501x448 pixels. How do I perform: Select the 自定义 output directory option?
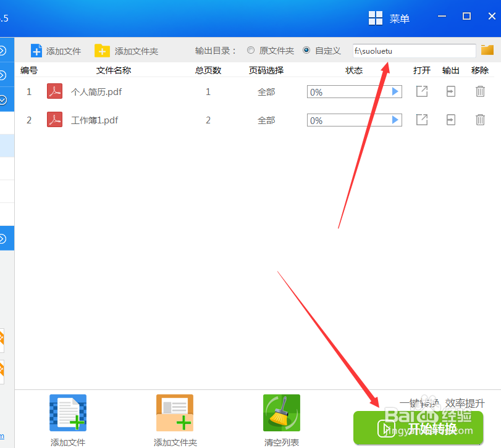coord(306,51)
